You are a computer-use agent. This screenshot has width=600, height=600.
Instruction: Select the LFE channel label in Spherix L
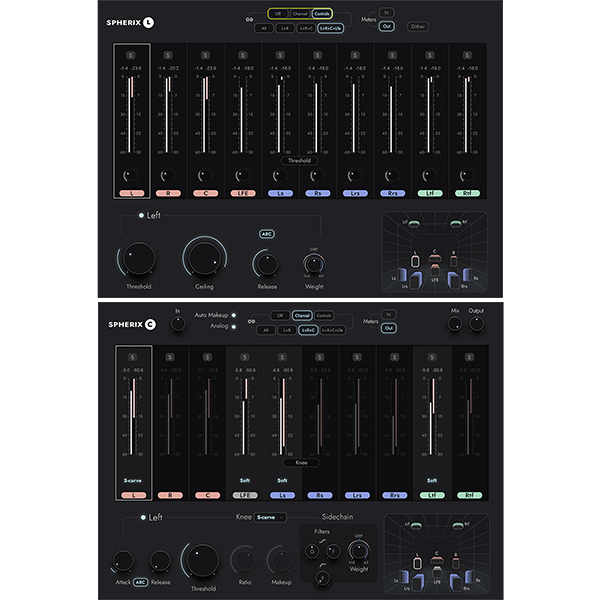point(243,194)
